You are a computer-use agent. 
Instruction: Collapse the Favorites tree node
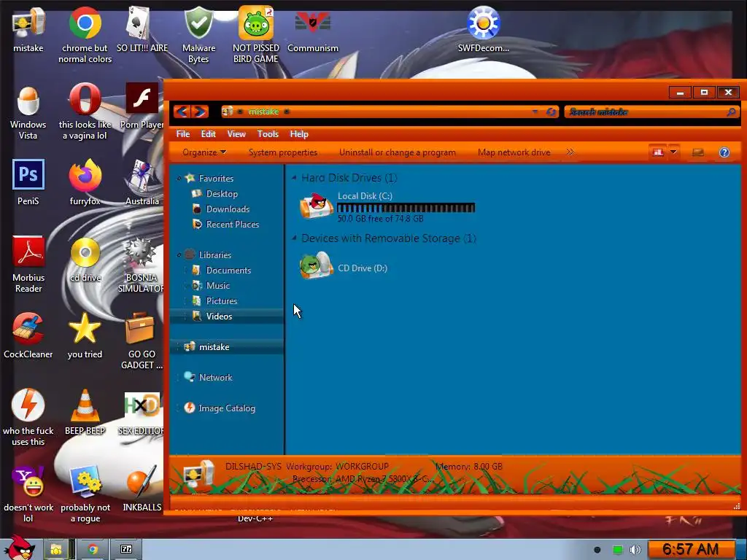[179, 179]
